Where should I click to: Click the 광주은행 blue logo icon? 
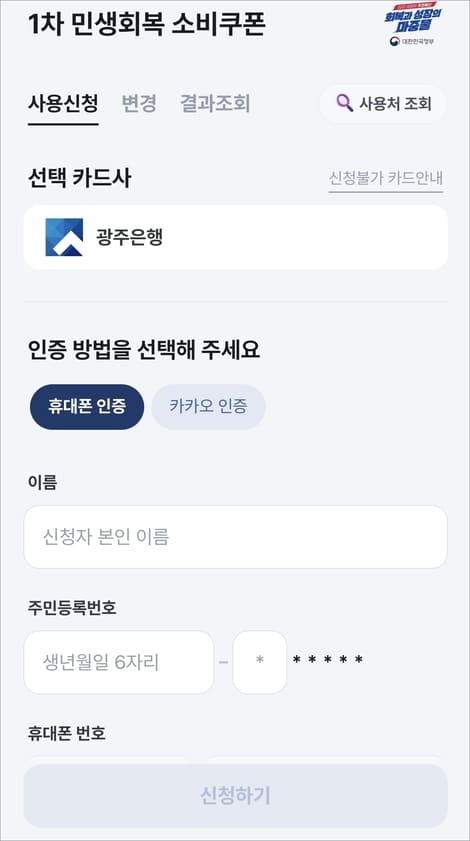pos(64,237)
